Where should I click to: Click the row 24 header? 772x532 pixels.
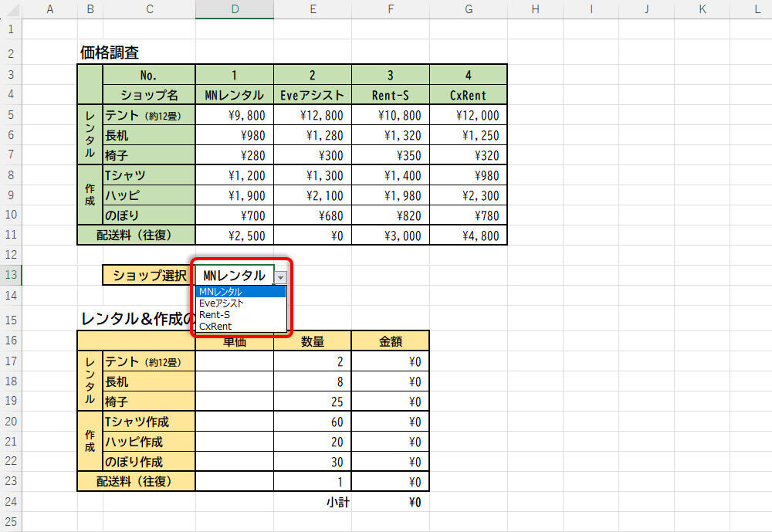click(11, 502)
